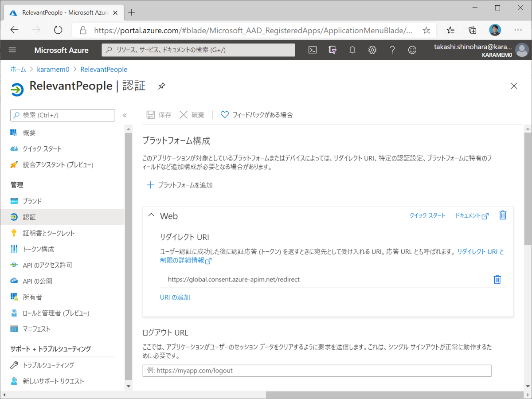Click the ホーム breadcrumb
This screenshot has width=532, height=399.
tap(18, 69)
